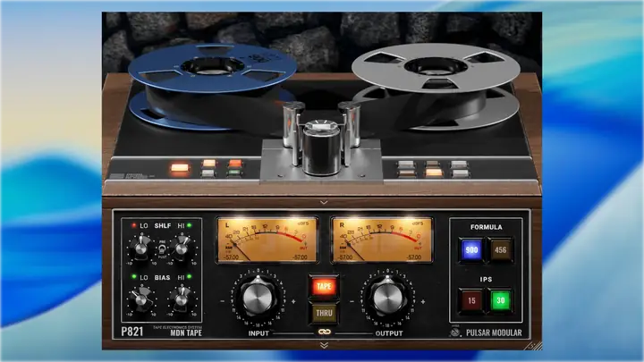This screenshot has width=644, height=362.
Task: Toggle the LO bias green LED
Action: (134, 277)
